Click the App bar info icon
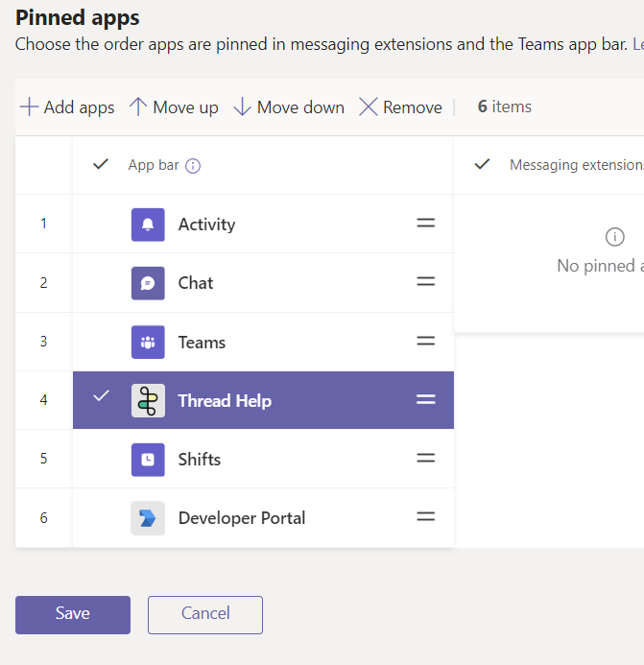The width and height of the screenshot is (644, 665). (193, 166)
